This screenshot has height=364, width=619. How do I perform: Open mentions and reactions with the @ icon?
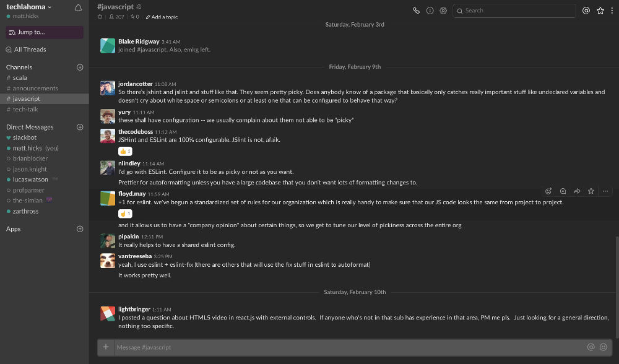pyautogui.click(x=586, y=11)
